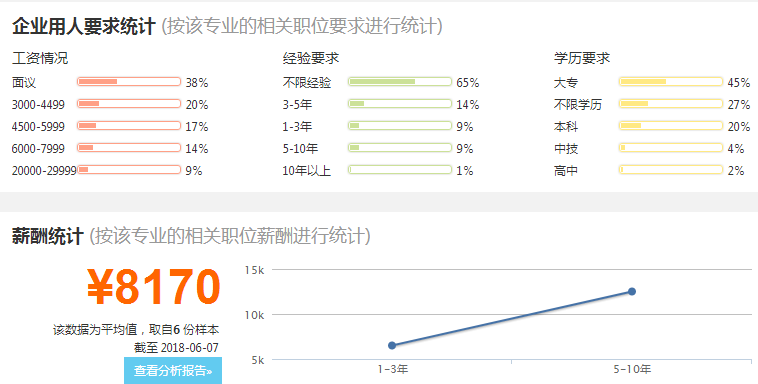The width and height of the screenshot is (758, 384).
Task: Click the 38% value beside 面议
Action: point(197,83)
